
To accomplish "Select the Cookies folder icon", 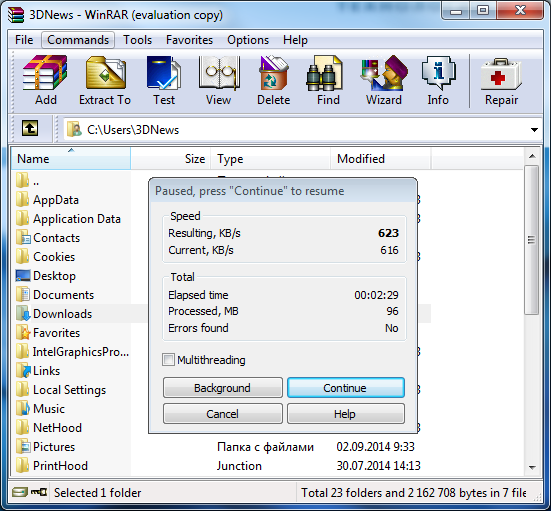I will coord(22,257).
